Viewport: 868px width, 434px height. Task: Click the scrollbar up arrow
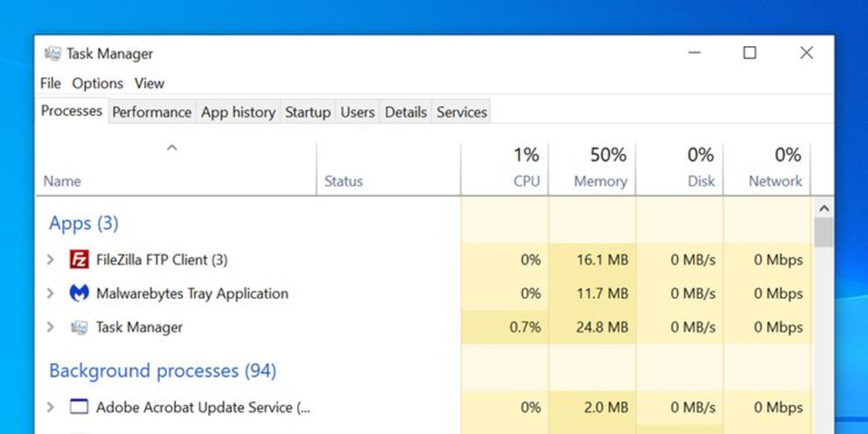coord(824,208)
